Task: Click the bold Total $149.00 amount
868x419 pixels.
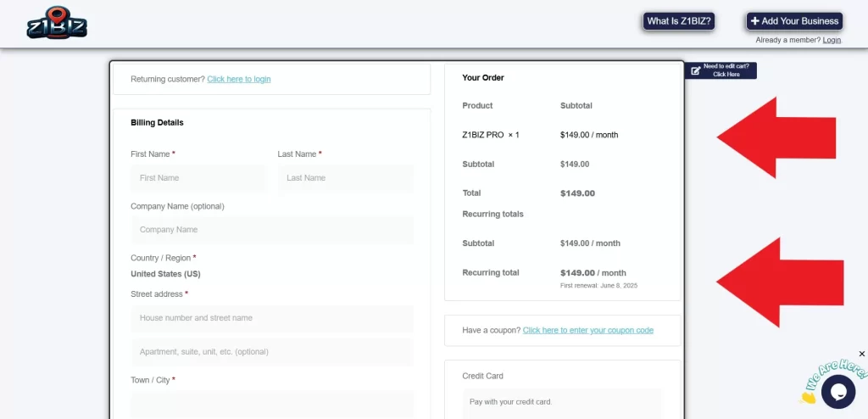Action: (577, 193)
